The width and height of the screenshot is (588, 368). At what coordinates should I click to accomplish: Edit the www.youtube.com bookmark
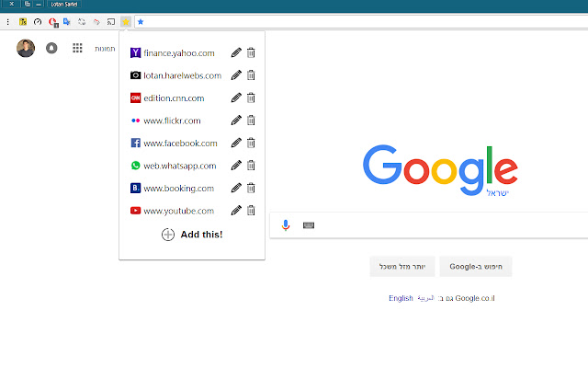click(236, 211)
